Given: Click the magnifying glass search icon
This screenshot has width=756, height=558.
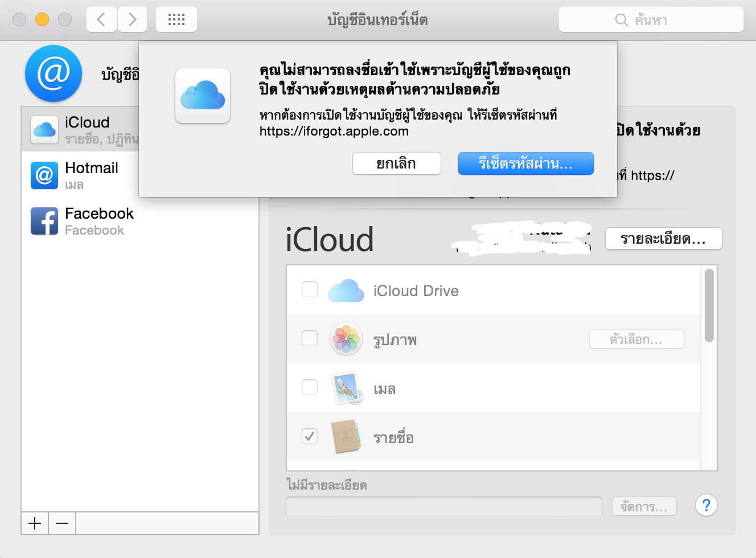Looking at the screenshot, I should (x=622, y=20).
